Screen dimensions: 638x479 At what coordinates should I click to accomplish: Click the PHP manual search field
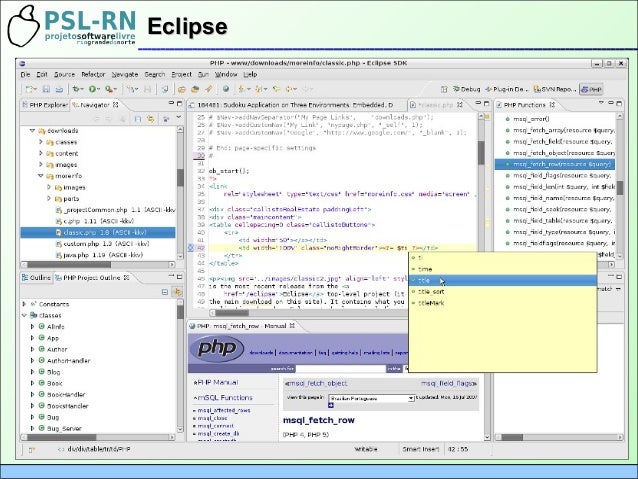coord(340,369)
